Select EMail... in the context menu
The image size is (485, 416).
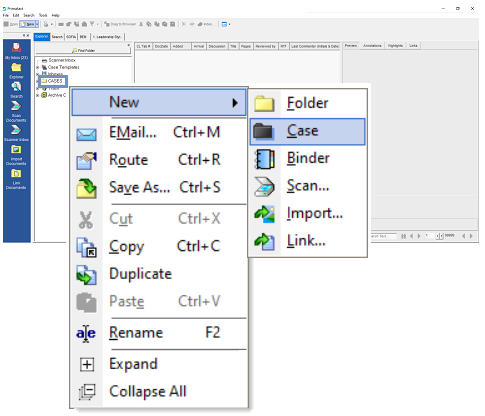point(159,133)
